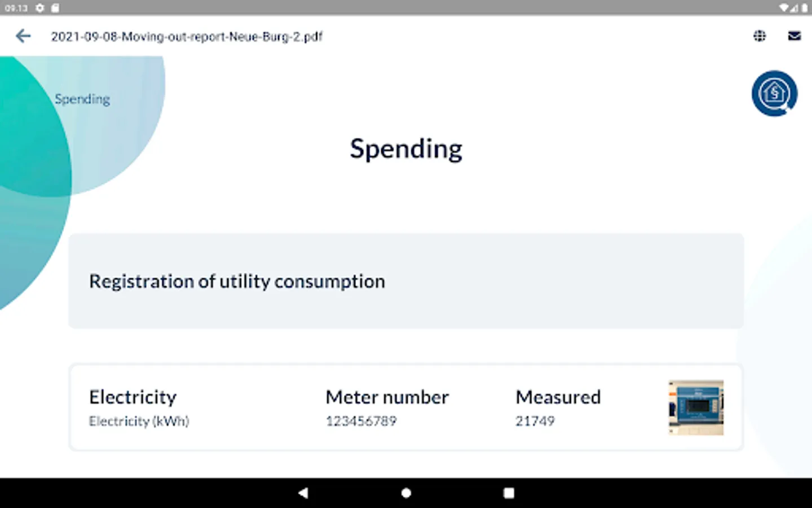Open the globe language icon

point(760,36)
